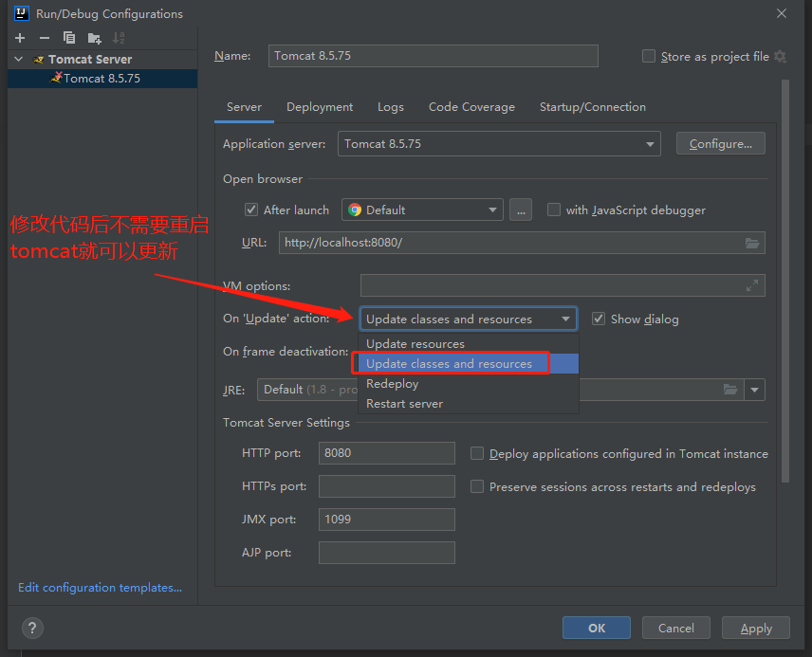The height and width of the screenshot is (657, 812).
Task: Browse for JRE with the folder icon
Action: point(730,390)
